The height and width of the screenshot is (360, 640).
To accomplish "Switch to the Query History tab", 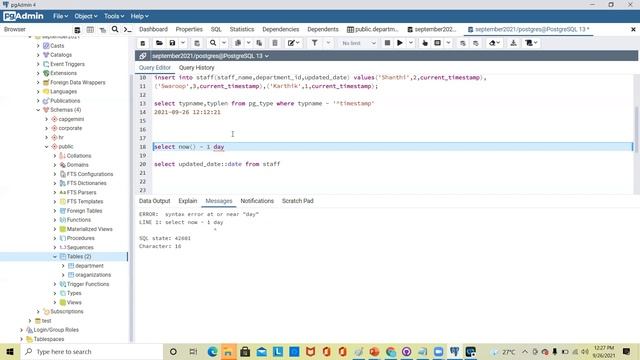I will [196, 68].
